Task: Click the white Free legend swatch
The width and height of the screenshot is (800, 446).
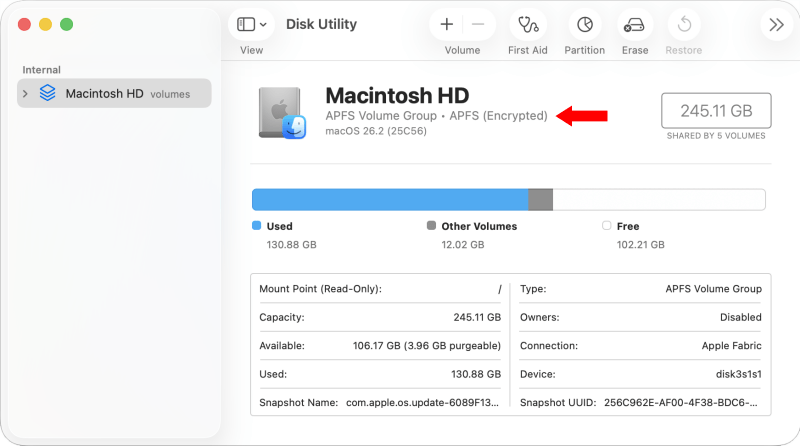Action: [x=607, y=226]
